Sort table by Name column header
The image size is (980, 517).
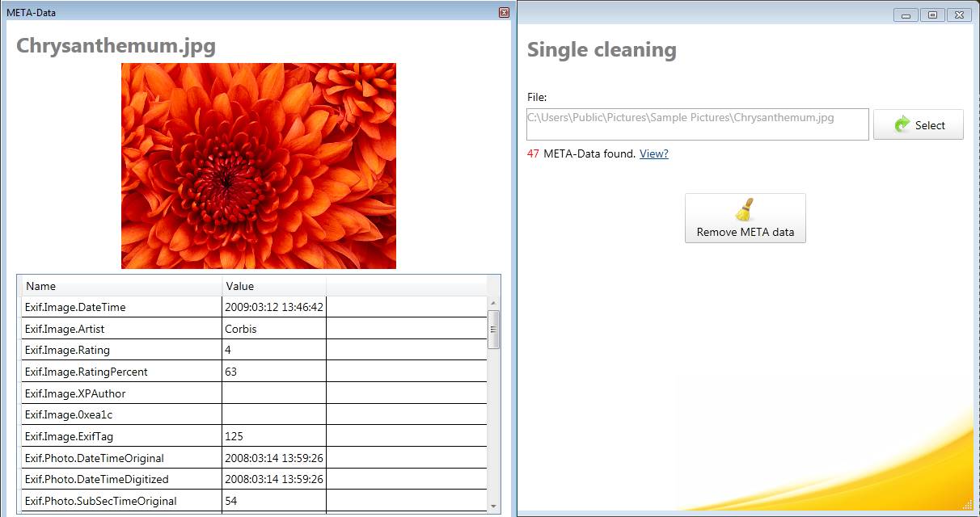coord(121,286)
